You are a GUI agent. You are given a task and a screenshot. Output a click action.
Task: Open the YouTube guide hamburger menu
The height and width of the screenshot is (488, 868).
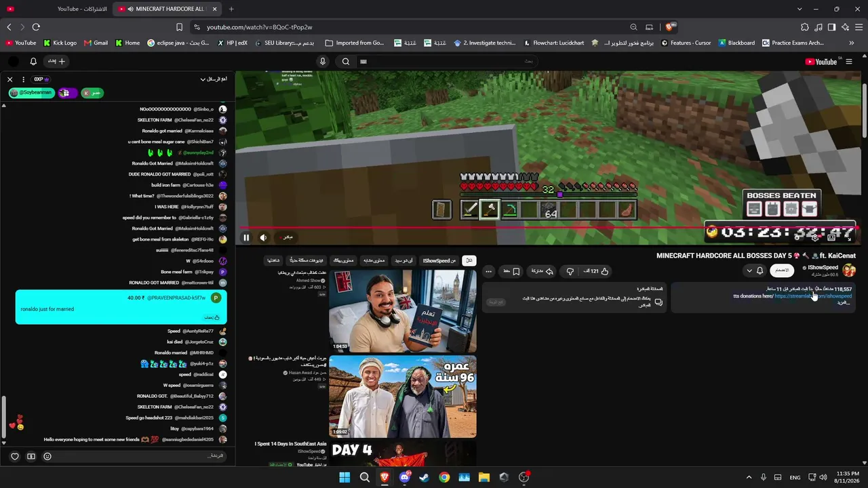(x=849, y=62)
